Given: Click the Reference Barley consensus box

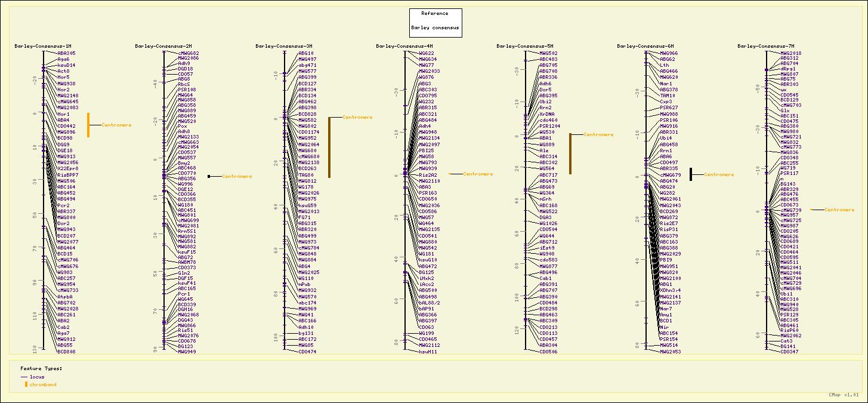Looking at the screenshot, I should (x=435, y=23).
